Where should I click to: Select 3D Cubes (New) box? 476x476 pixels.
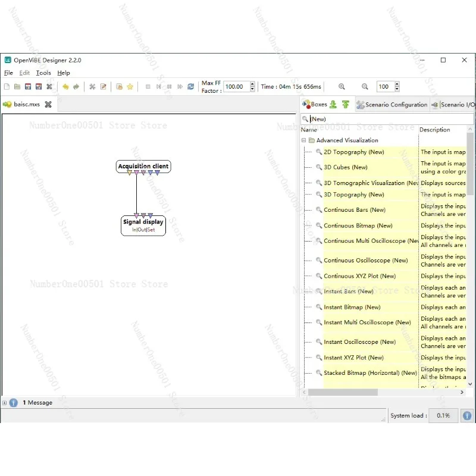point(346,167)
